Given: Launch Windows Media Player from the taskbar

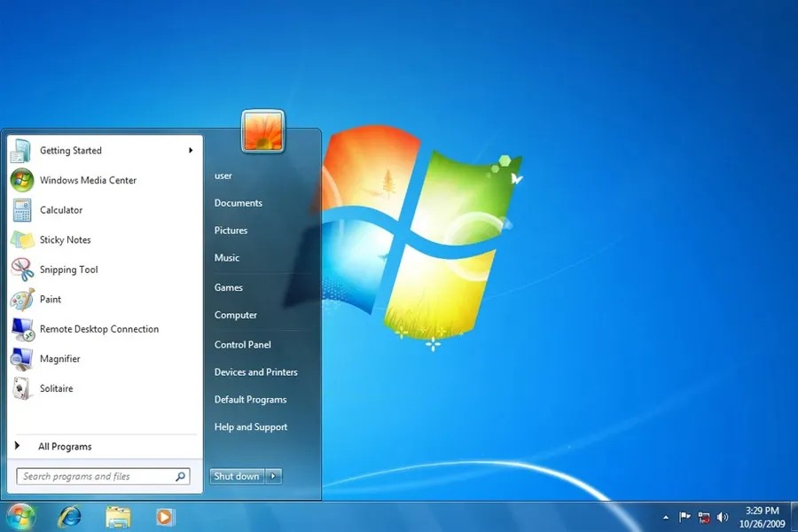Looking at the screenshot, I should tap(165, 517).
